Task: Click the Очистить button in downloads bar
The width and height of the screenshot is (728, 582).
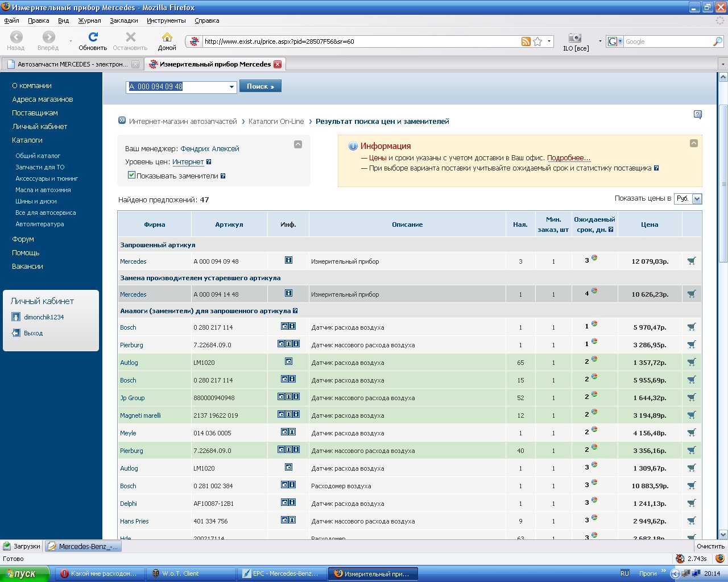Action: point(710,546)
